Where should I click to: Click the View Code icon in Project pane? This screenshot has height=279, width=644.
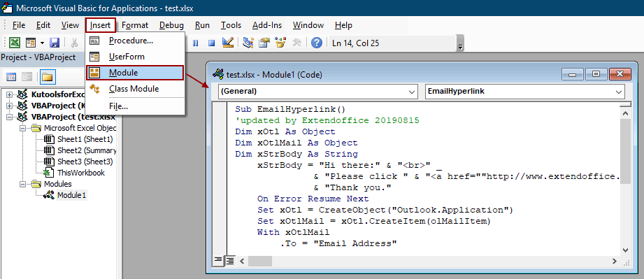[x=11, y=77]
